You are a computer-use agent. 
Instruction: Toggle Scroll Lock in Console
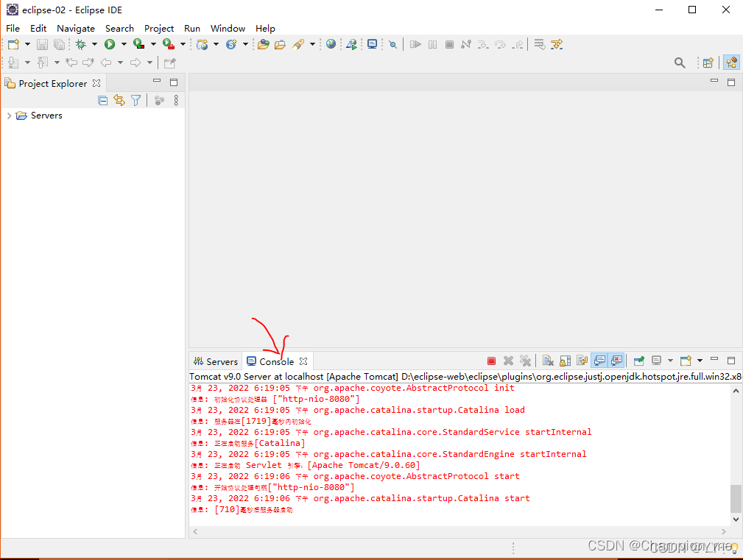pyautogui.click(x=565, y=361)
